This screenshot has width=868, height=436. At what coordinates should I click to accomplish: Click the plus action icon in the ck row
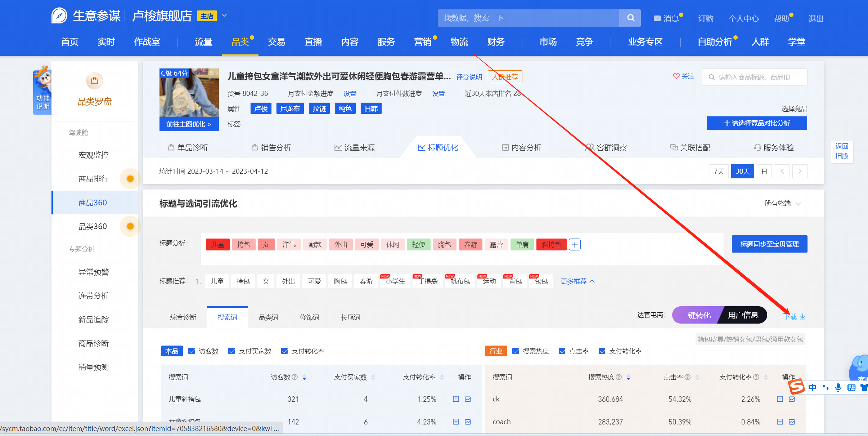(780, 399)
